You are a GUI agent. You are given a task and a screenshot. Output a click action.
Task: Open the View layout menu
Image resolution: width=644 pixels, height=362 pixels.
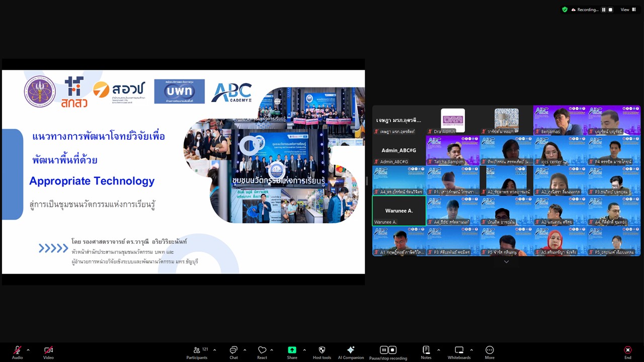627,10
